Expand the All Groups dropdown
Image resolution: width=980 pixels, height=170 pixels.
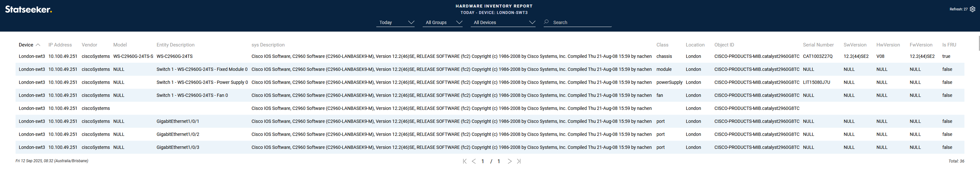(x=443, y=22)
